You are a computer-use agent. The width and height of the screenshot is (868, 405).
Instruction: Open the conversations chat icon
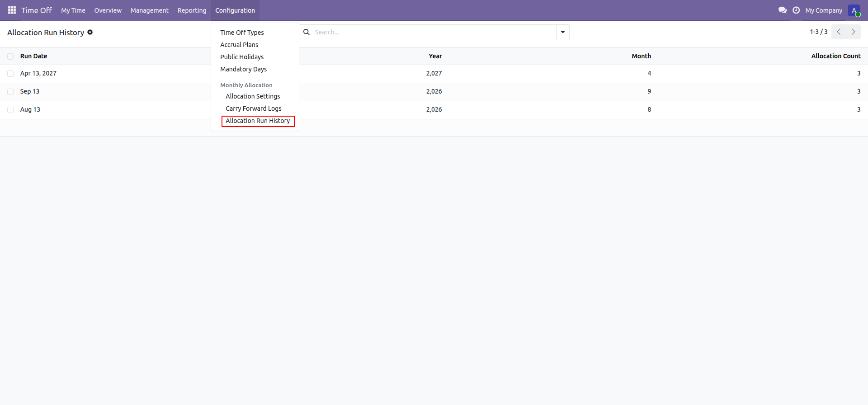[x=783, y=10]
